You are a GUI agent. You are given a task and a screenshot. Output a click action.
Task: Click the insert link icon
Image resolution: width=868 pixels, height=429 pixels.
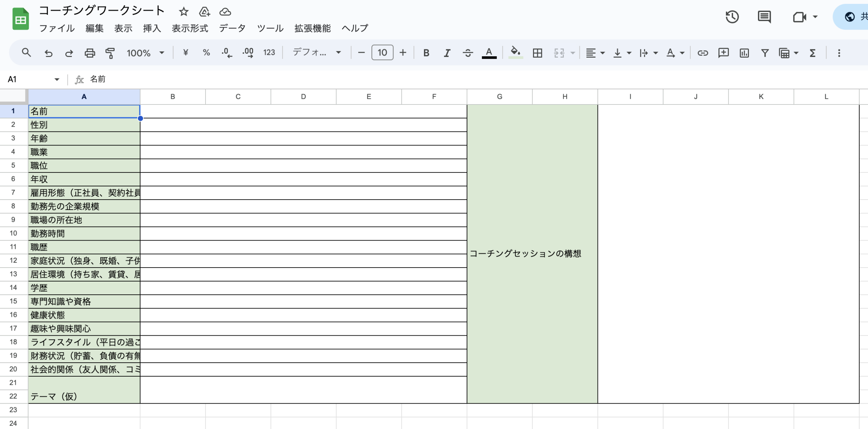(x=702, y=53)
